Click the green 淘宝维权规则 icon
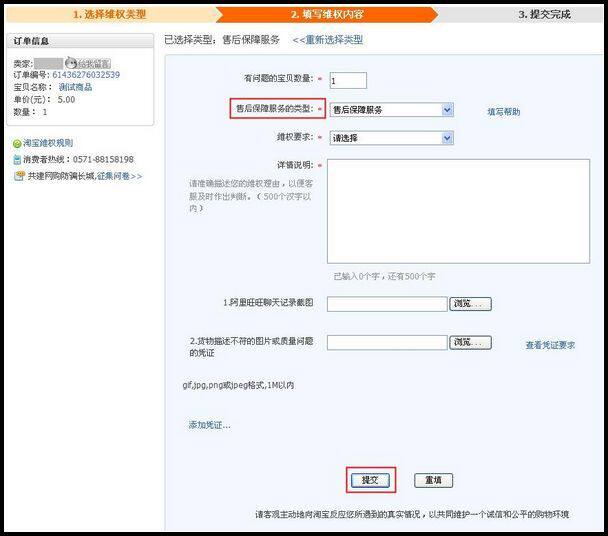The width and height of the screenshot is (608, 536). (17, 144)
